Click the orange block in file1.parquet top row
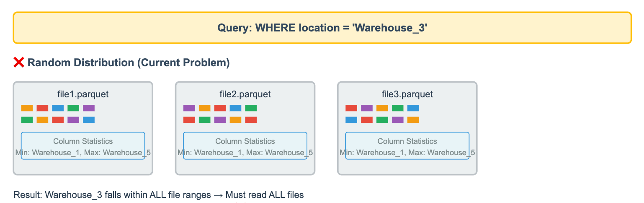This screenshot has height=203, width=644. 27,108
